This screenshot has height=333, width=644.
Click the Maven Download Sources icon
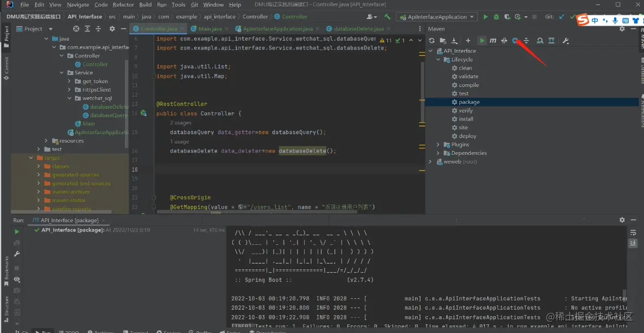click(x=454, y=41)
